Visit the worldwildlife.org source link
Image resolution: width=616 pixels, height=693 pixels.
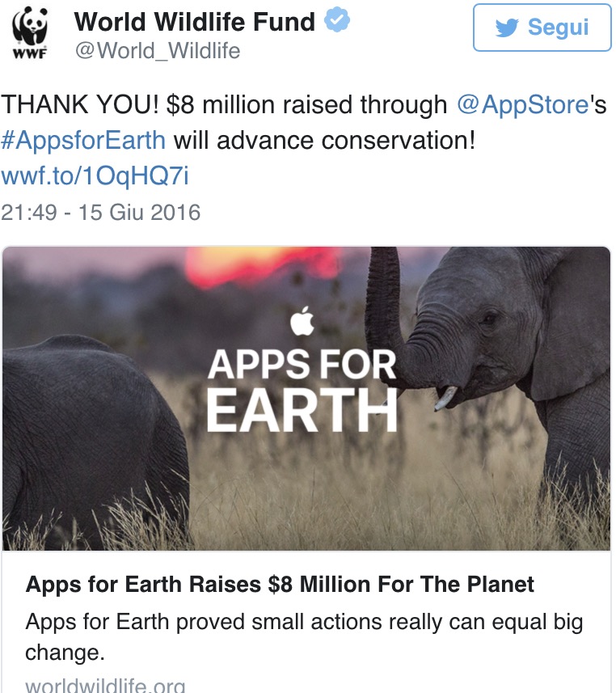[105, 685]
